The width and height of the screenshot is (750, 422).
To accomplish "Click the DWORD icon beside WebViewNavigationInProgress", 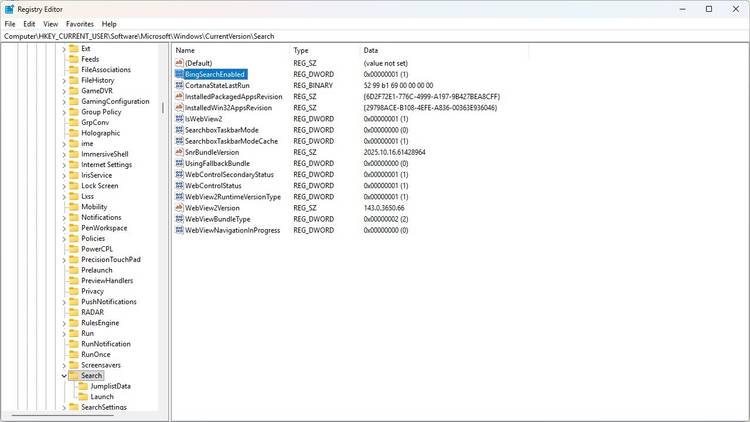I will [179, 230].
